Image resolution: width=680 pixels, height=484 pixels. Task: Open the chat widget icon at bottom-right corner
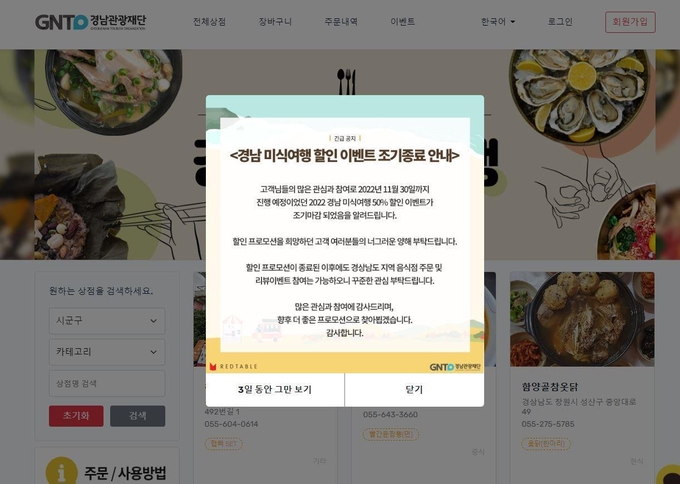(669, 475)
